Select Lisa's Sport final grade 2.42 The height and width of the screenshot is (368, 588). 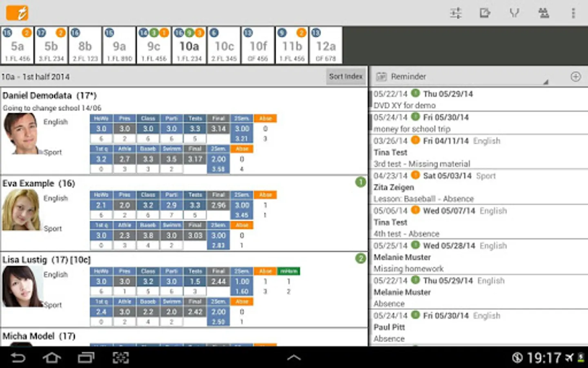pos(195,312)
